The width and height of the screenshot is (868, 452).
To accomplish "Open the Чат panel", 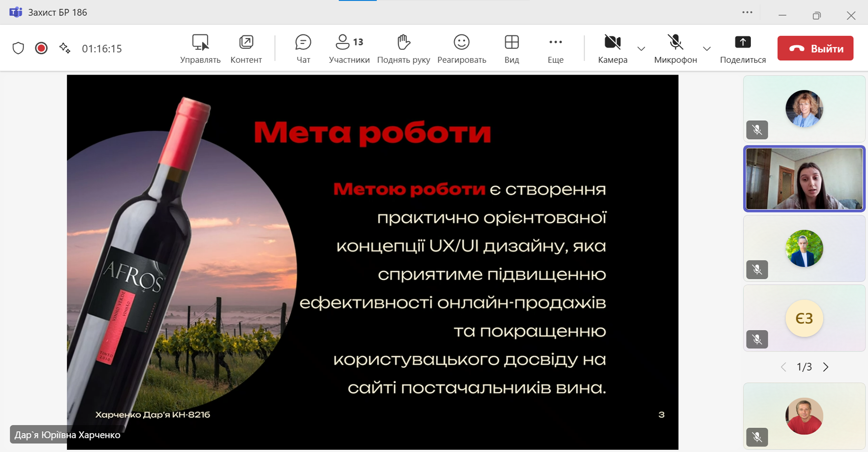I will (x=303, y=48).
